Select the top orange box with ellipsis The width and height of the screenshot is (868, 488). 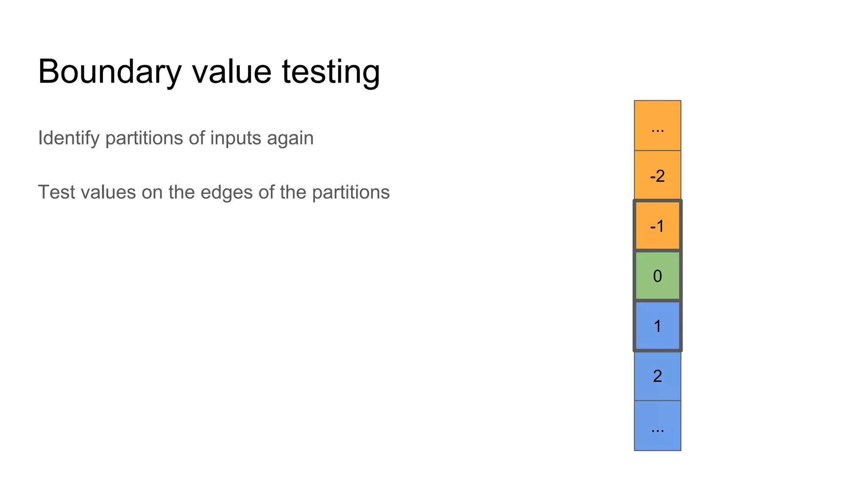pyautogui.click(x=657, y=126)
